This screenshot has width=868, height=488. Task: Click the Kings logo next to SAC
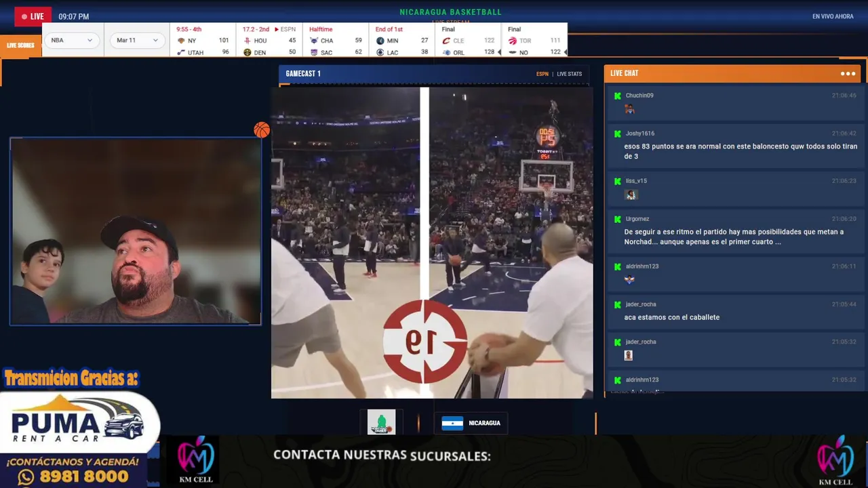point(313,52)
